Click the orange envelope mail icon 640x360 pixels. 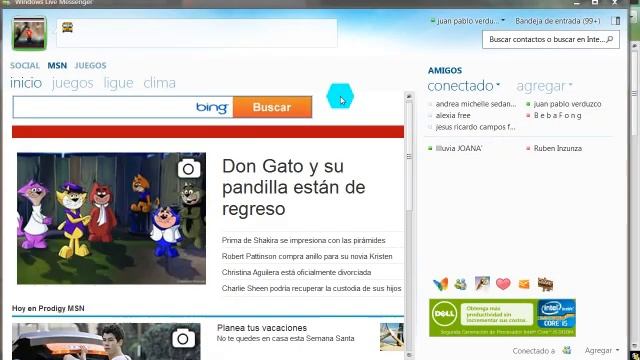[x=524, y=284]
